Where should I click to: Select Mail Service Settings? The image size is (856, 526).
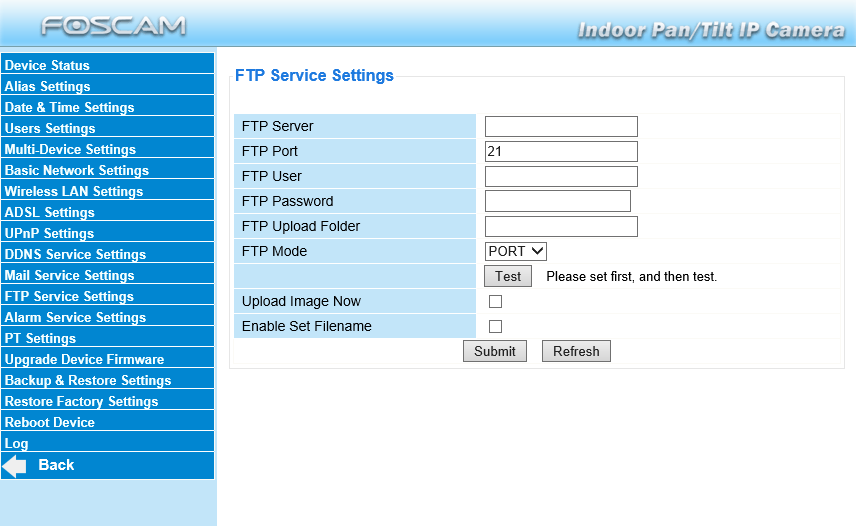69,275
